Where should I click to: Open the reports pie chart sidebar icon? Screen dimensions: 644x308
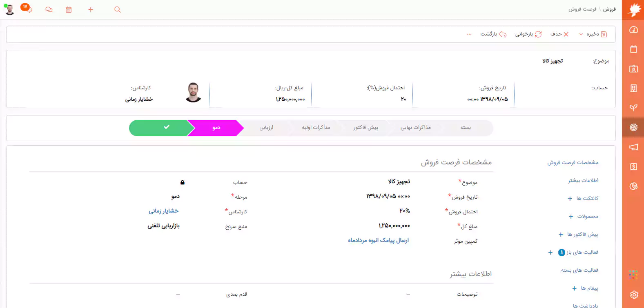pos(633,186)
